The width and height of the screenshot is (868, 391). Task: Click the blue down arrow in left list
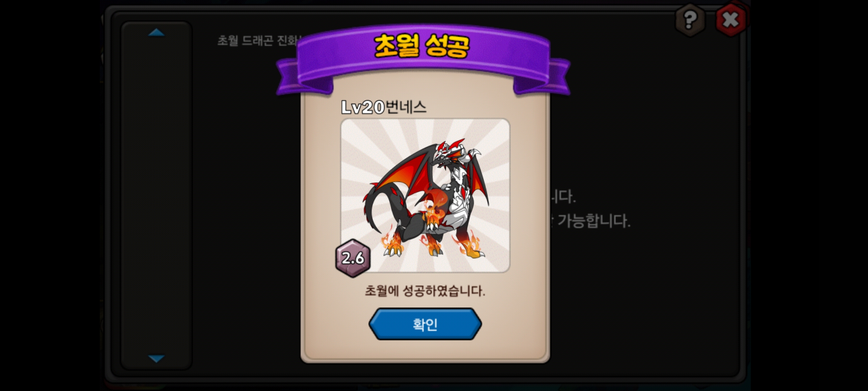pyautogui.click(x=156, y=358)
